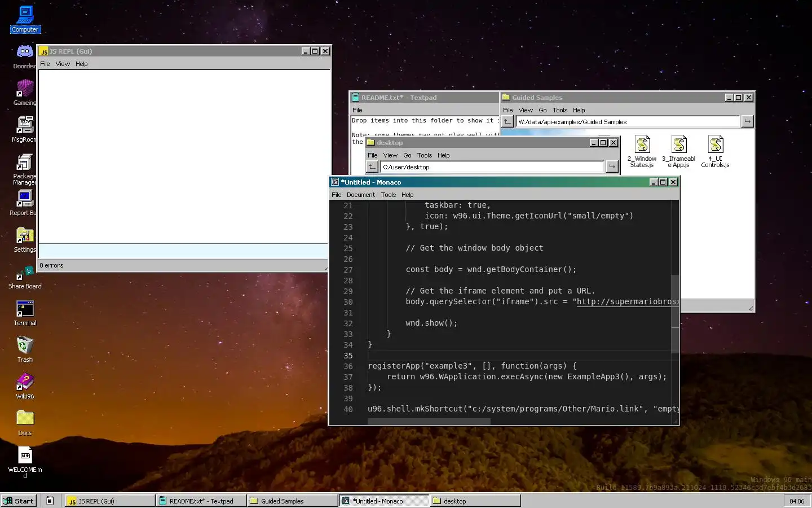Open the Settings desktop icon
This screenshot has width=812, height=508.
click(x=25, y=239)
